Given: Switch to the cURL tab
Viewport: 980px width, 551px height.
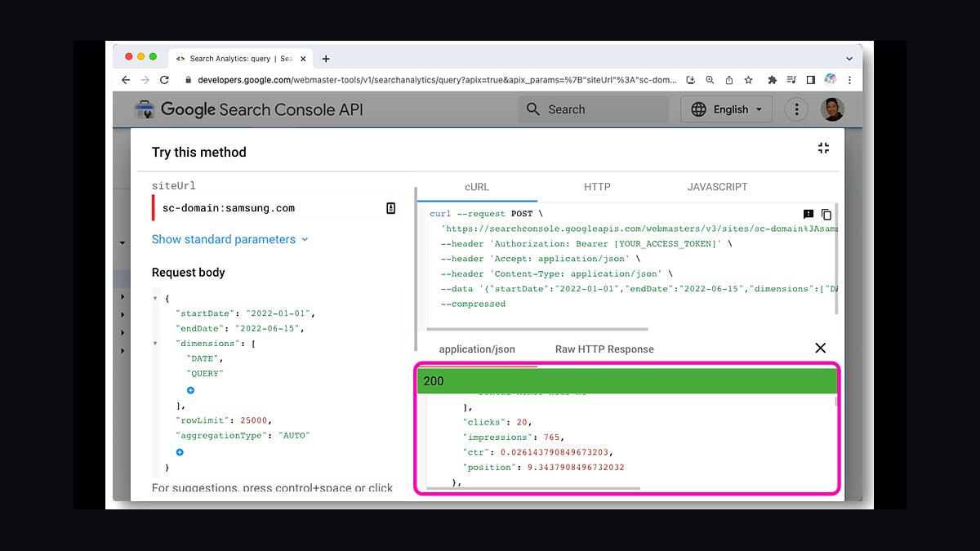Looking at the screenshot, I should coord(477,187).
